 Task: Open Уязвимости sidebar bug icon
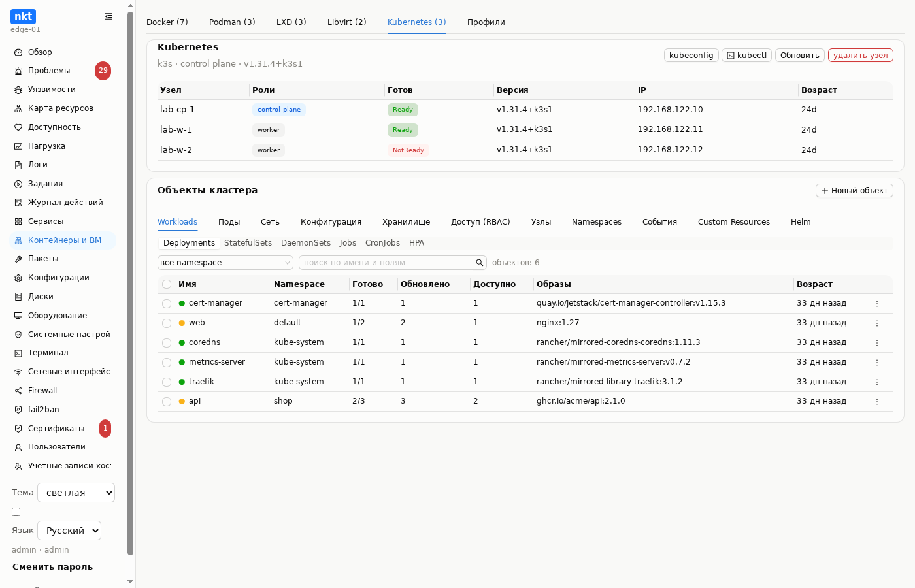tap(18, 90)
